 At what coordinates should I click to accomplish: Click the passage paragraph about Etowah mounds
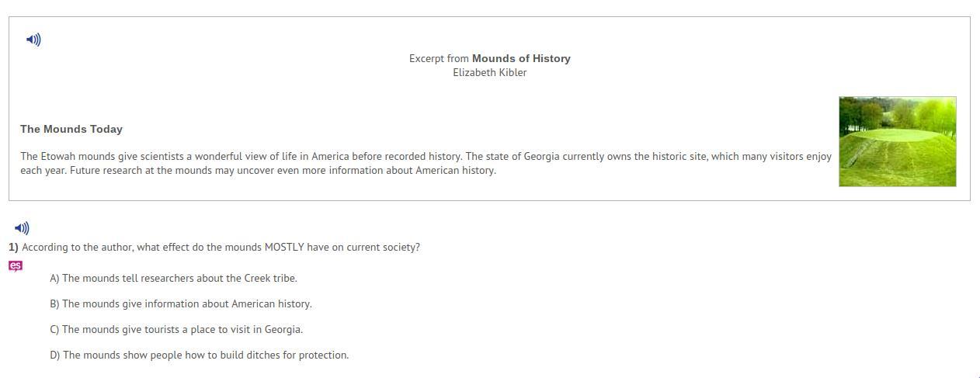pyautogui.click(x=426, y=163)
